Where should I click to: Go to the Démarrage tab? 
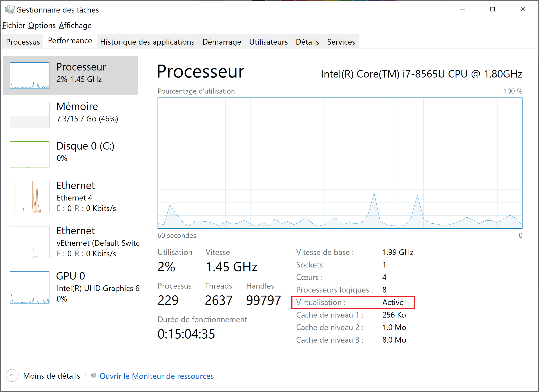pos(221,42)
